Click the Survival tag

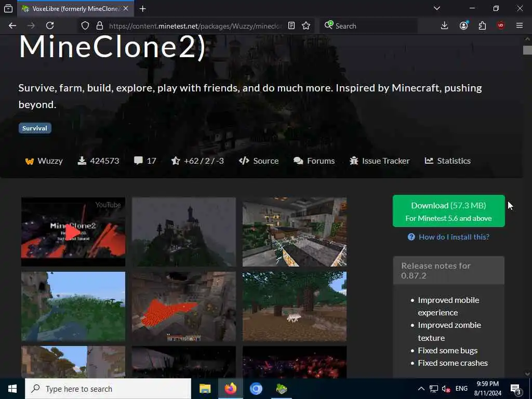point(35,128)
